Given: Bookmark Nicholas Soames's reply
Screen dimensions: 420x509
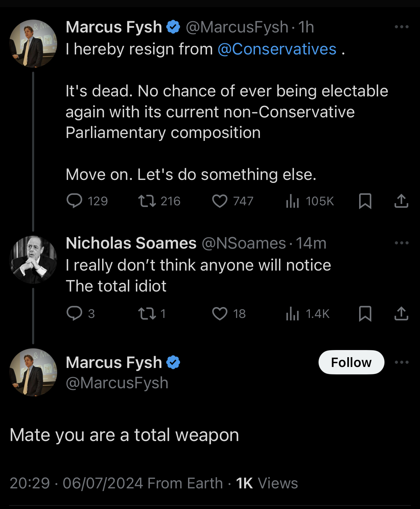Looking at the screenshot, I should coord(365,314).
